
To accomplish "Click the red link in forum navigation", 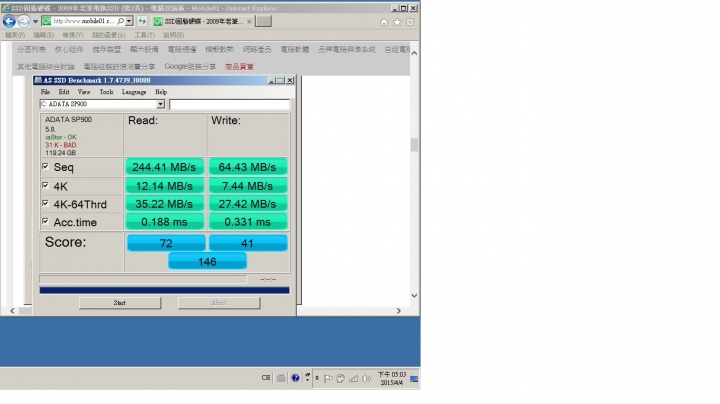I will 239,67.
